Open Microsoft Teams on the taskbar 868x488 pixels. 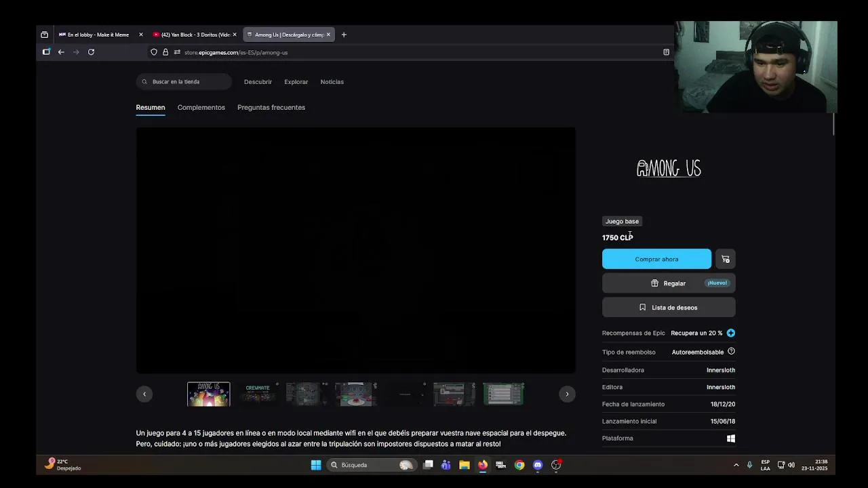point(446,465)
